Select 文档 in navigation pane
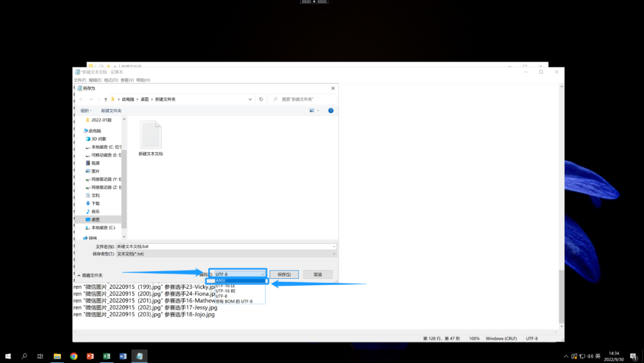Screen dimensions: 644x363 (x=95, y=195)
